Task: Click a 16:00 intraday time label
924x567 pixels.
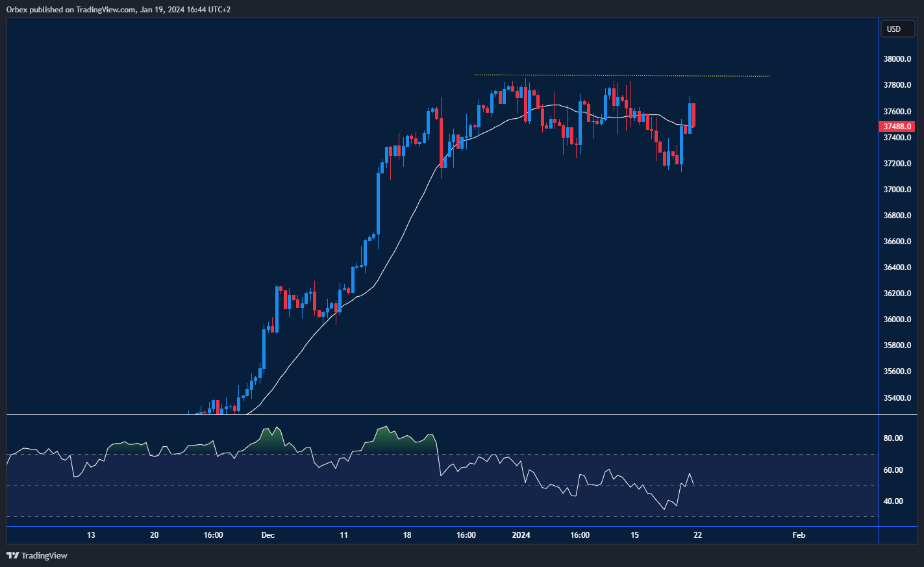Action: click(x=465, y=535)
